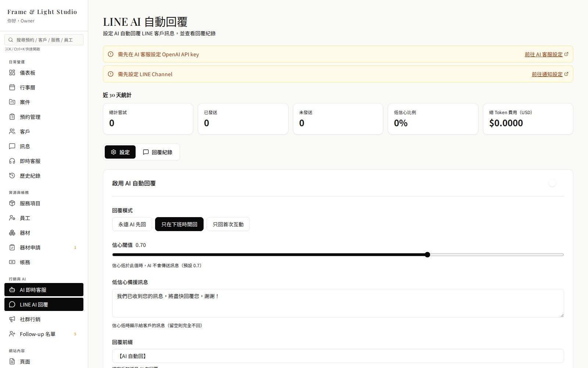This screenshot has height=368, width=588.
Task: Click the 頁面 document icon
Action: click(12, 361)
